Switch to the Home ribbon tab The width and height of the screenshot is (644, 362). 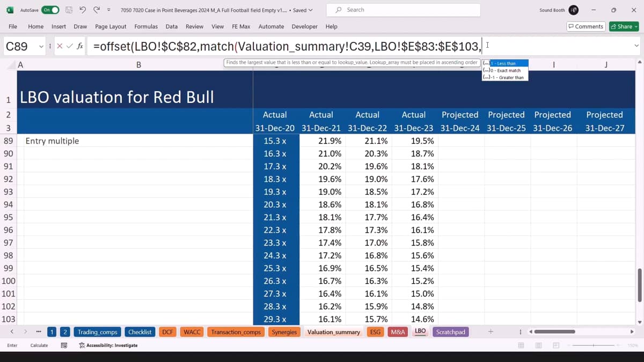35,26
